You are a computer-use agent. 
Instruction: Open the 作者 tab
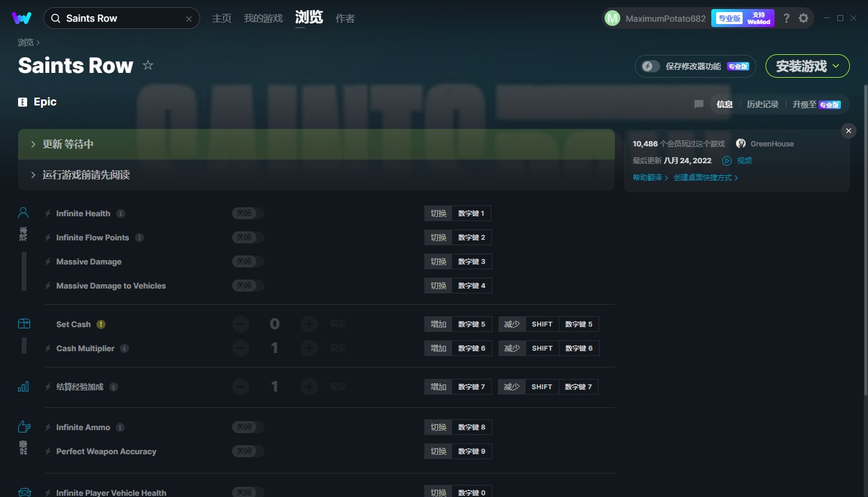click(x=345, y=19)
